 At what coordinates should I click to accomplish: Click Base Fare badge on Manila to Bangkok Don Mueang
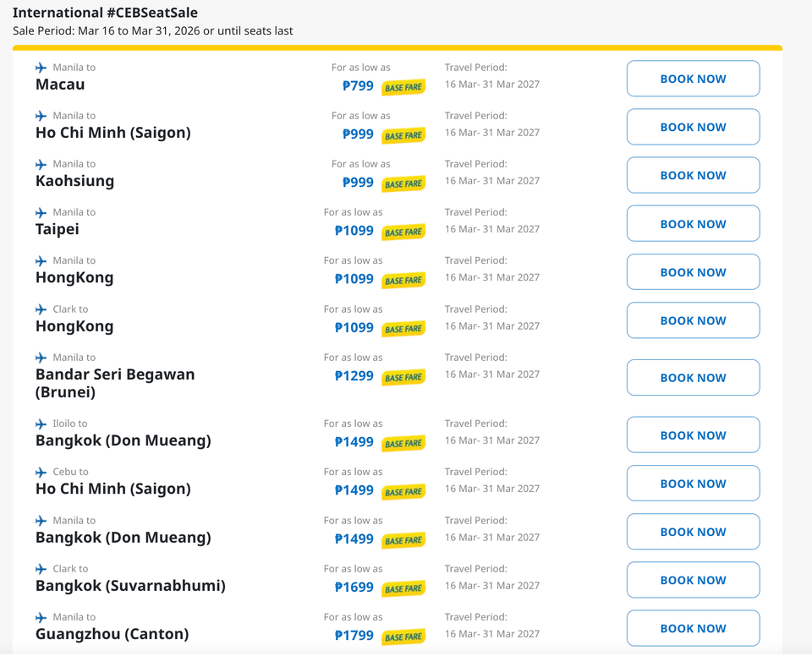tap(403, 540)
